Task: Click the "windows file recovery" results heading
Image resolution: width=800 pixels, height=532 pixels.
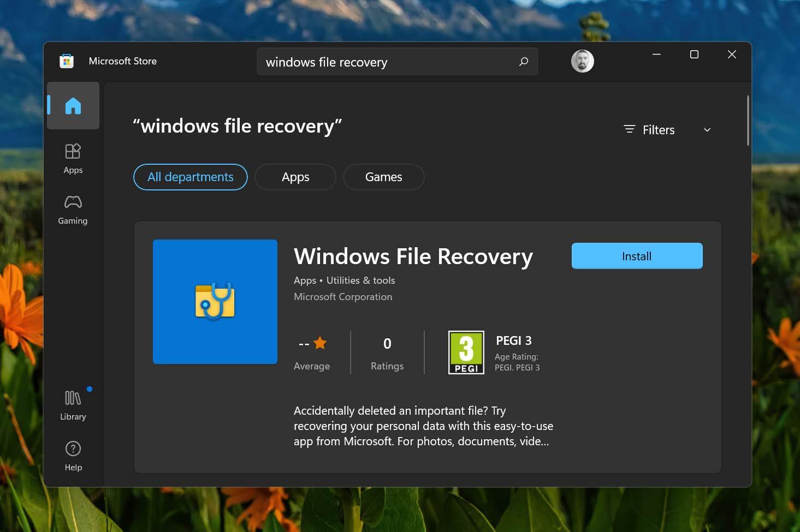Action: [238, 126]
